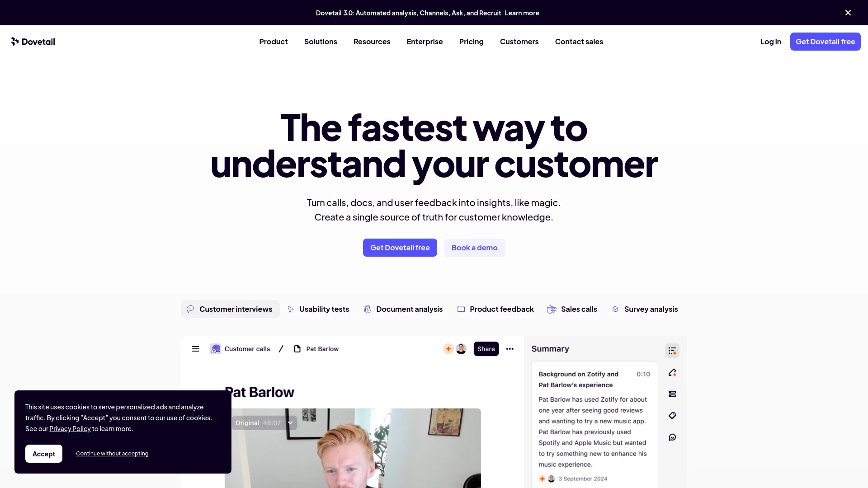Click the Book a demo button
The image size is (868, 488).
(475, 247)
